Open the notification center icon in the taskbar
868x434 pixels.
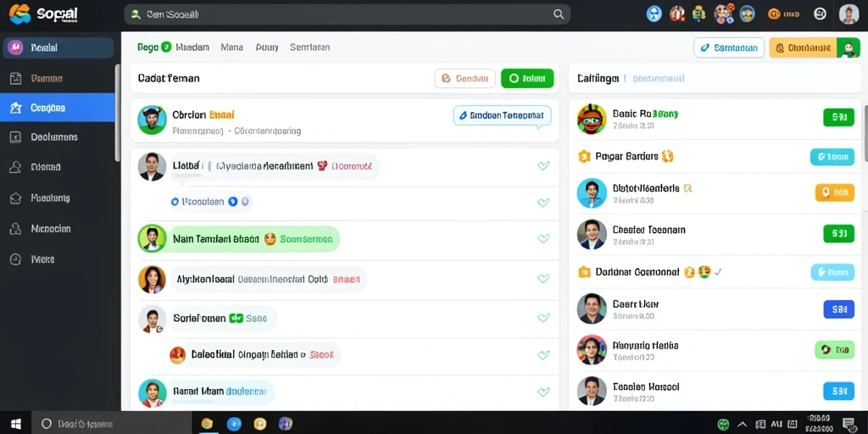(x=848, y=424)
